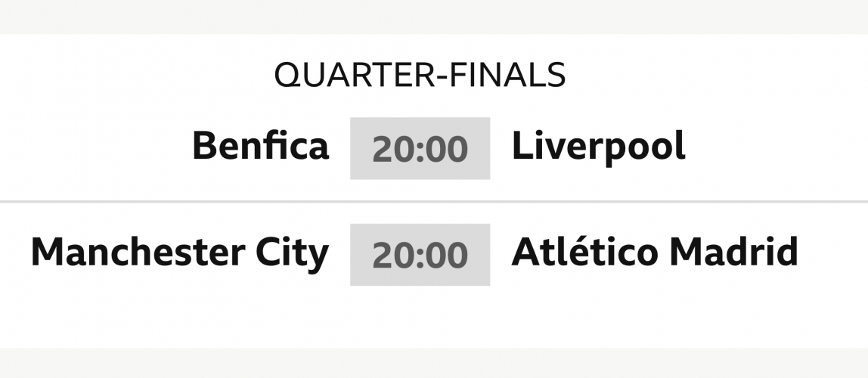Click the QUARTER-FINALS heading
The height and width of the screenshot is (378, 868).
pyautogui.click(x=420, y=75)
